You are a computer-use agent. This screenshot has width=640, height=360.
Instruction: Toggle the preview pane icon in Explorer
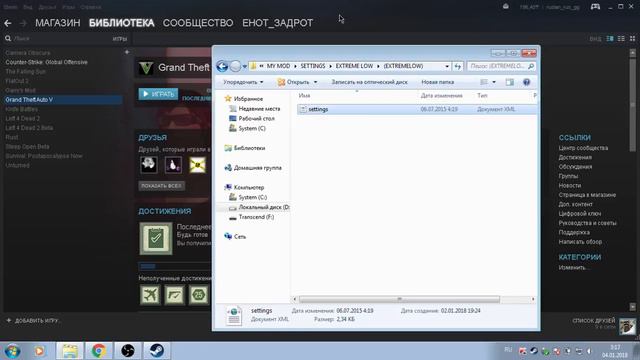[x=509, y=82]
